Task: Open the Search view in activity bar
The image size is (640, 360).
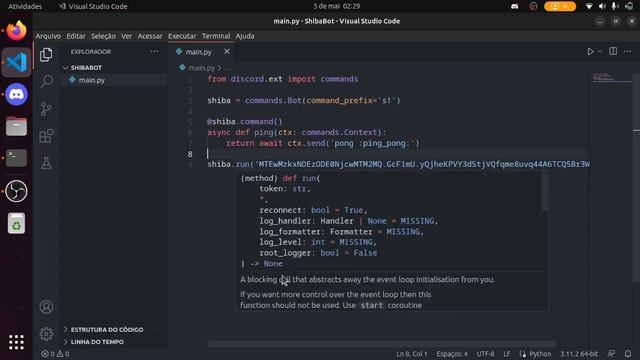Action: tap(46, 81)
